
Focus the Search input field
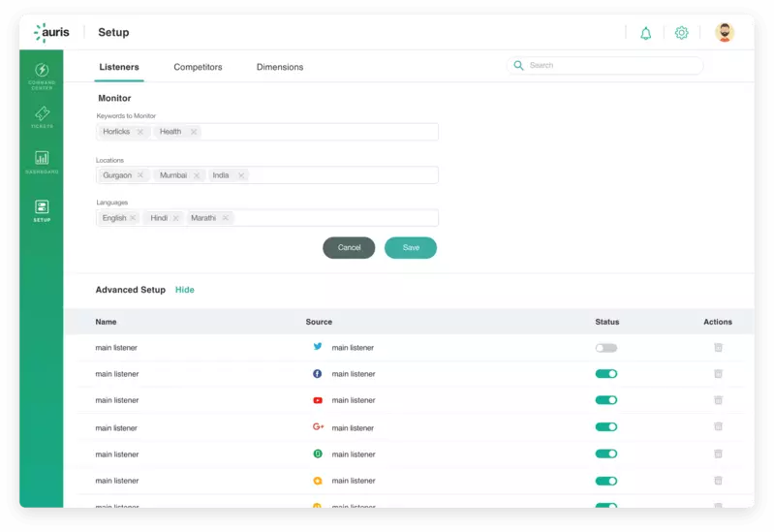[604, 65]
